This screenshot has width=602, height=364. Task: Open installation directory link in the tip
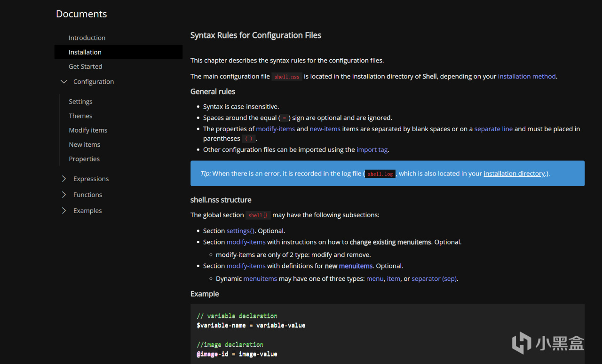click(x=514, y=174)
